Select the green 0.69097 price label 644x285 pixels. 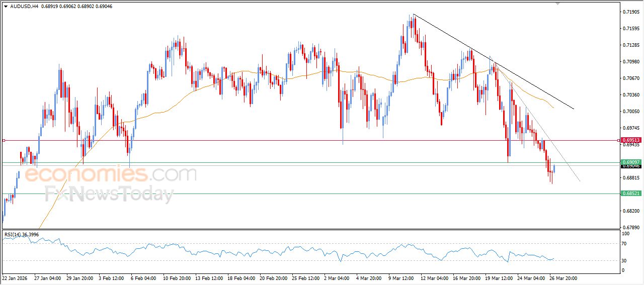(630, 162)
